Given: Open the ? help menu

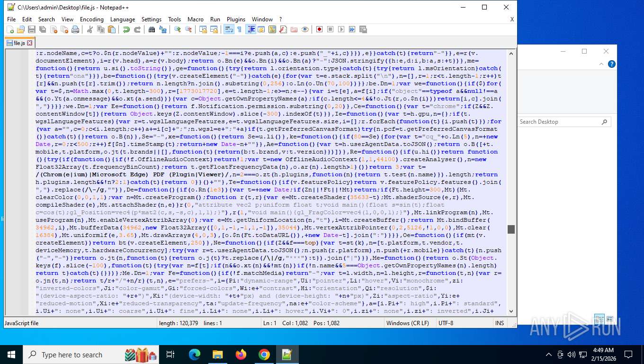Looking at the screenshot, I should [x=280, y=19].
